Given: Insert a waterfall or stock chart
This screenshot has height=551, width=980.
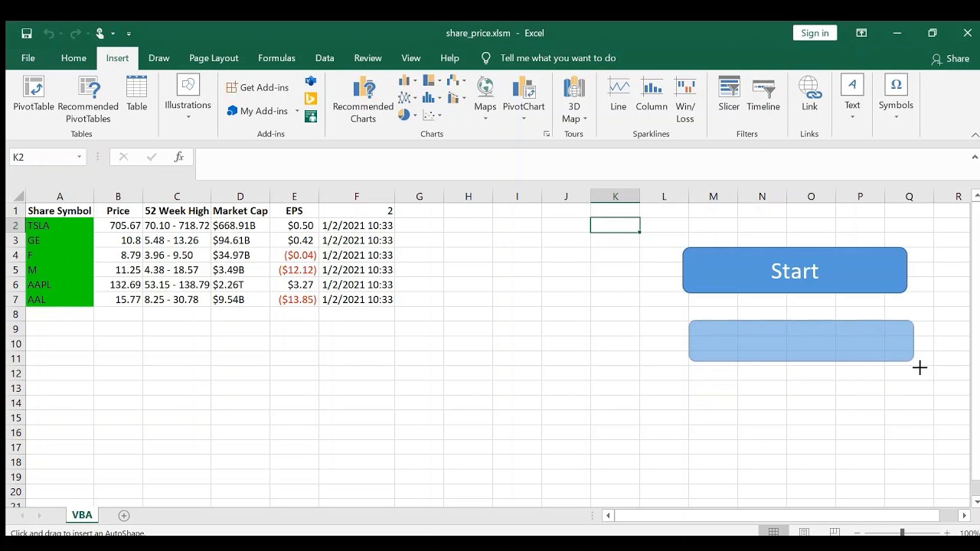Looking at the screenshot, I should [456, 80].
